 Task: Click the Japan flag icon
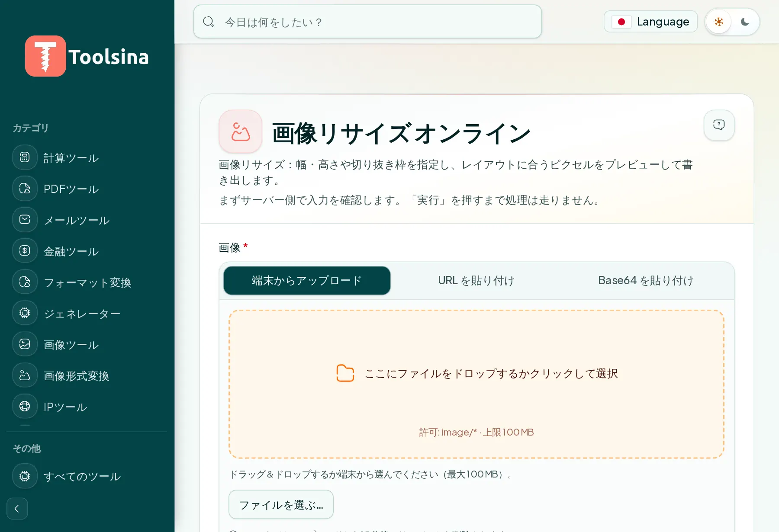[x=621, y=22]
